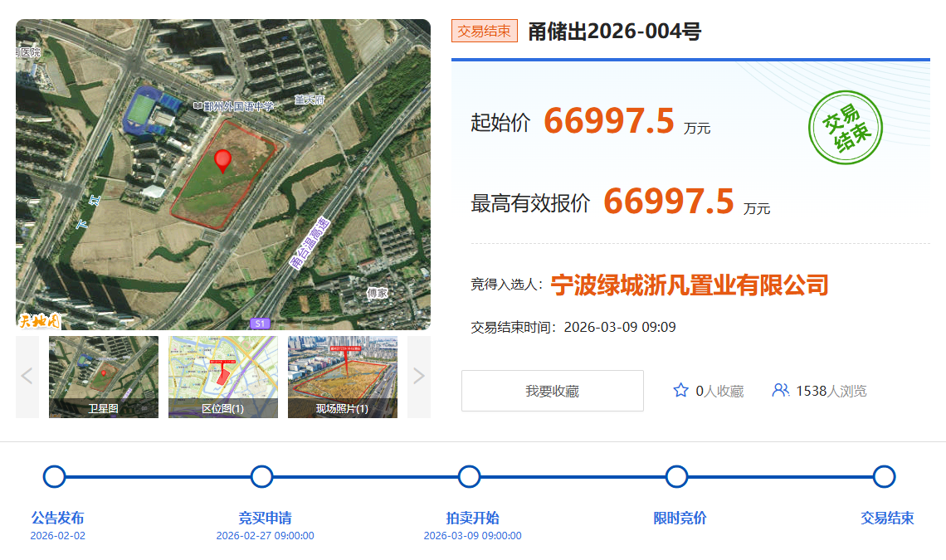Screen dimensions: 946x560
Task: Click the 限时竞价 label
Action: click(680, 518)
